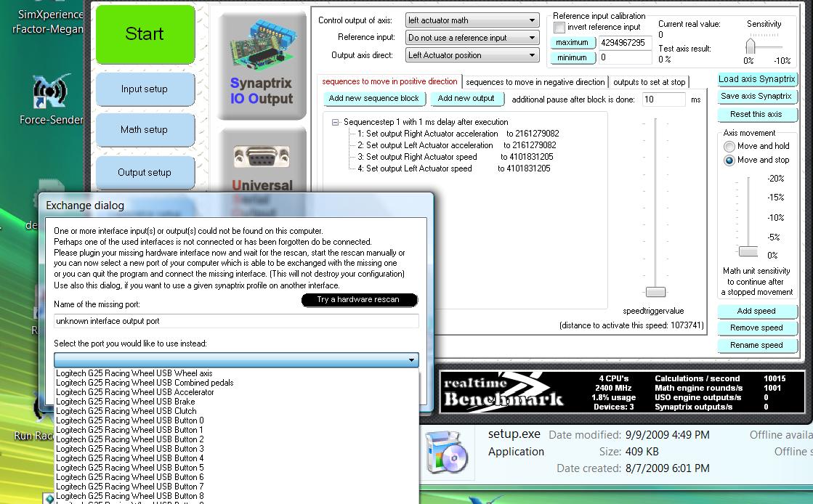Click Load axis Synaptrix button
The width and height of the screenshot is (813, 504).
(x=757, y=79)
